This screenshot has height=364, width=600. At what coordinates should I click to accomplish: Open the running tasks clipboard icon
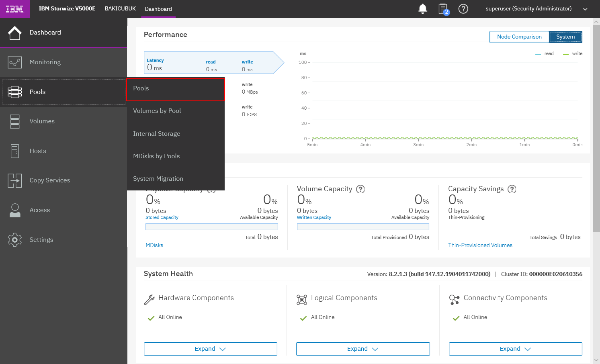point(443,9)
